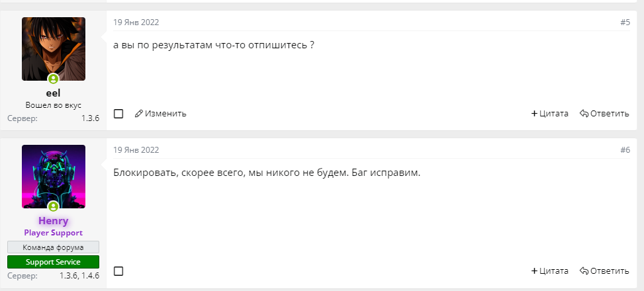Click reply arrow icon in post #6

[584, 271]
